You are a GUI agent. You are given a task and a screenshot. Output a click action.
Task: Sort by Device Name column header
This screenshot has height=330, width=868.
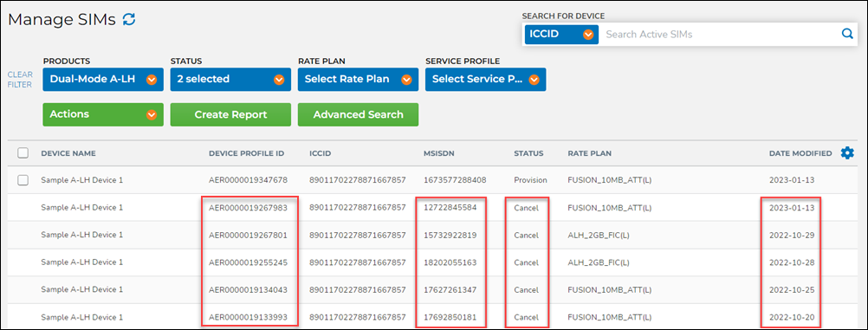(x=68, y=153)
